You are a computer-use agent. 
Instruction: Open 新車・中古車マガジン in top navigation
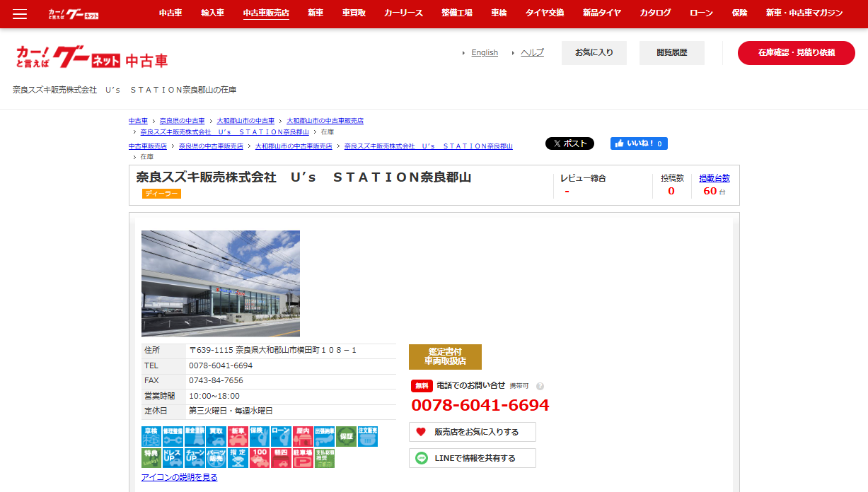coord(804,13)
